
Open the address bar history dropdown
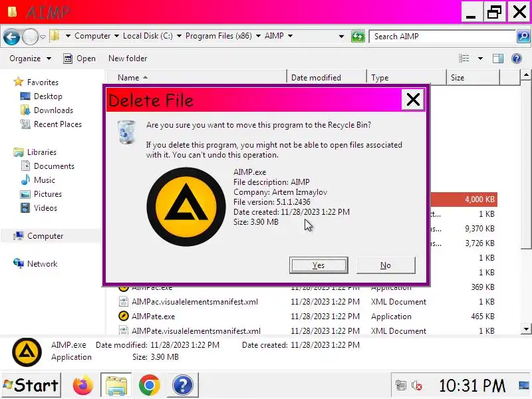pos(341,37)
